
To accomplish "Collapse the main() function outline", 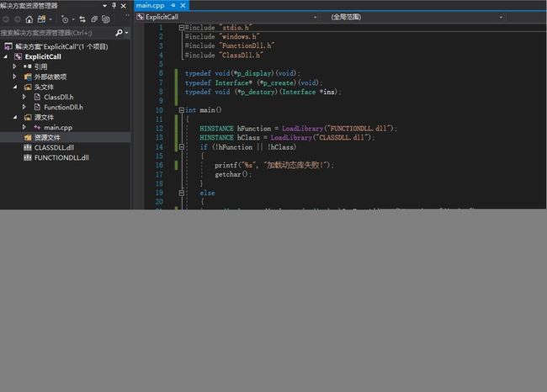I will point(182,110).
